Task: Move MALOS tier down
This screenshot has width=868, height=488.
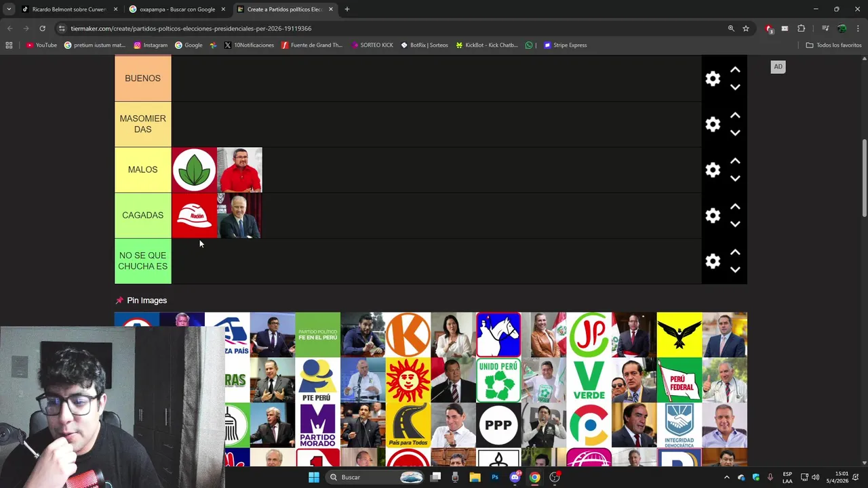Action: coord(735,178)
